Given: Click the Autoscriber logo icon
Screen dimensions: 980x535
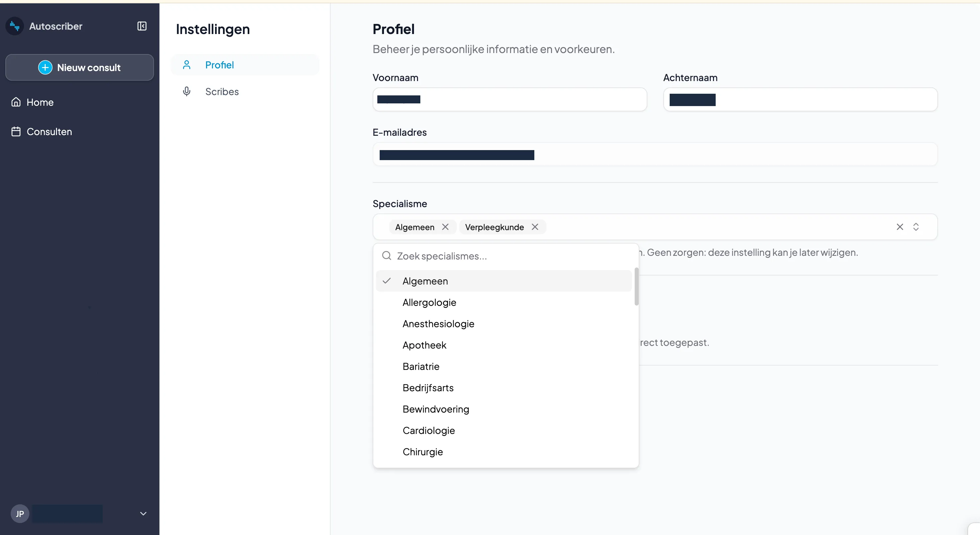Looking at the screenshot, I should [x=15, y=26].
